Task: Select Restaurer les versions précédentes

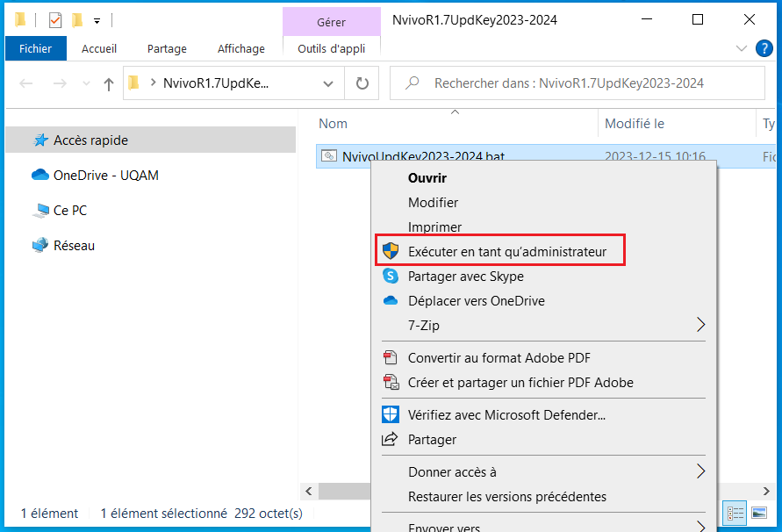Action: 506,497
